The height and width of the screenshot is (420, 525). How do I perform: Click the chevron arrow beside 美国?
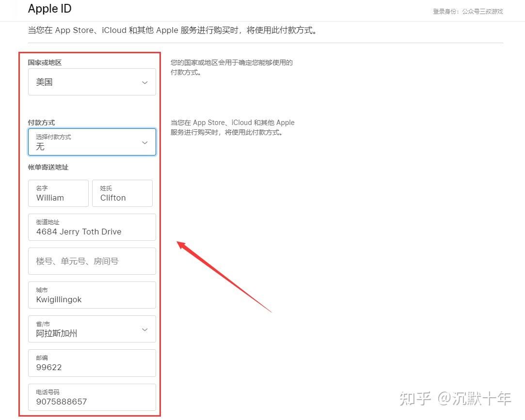click(144, 82)
